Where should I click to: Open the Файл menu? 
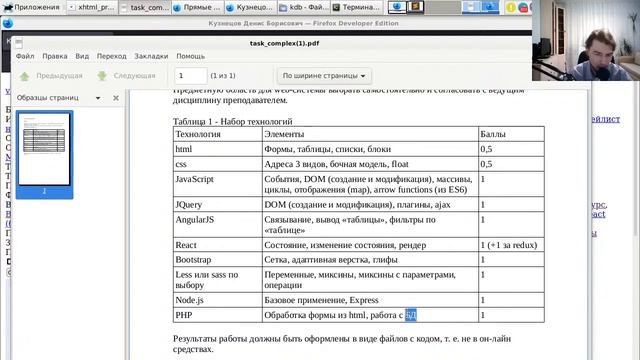25,56
